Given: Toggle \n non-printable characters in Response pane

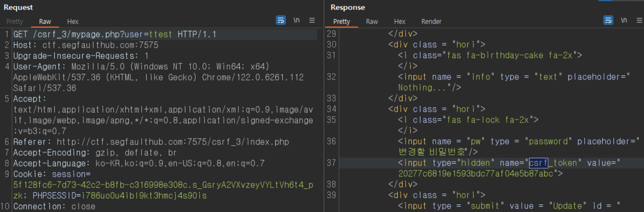Looking at the screenshot, I should coord(624,20).
